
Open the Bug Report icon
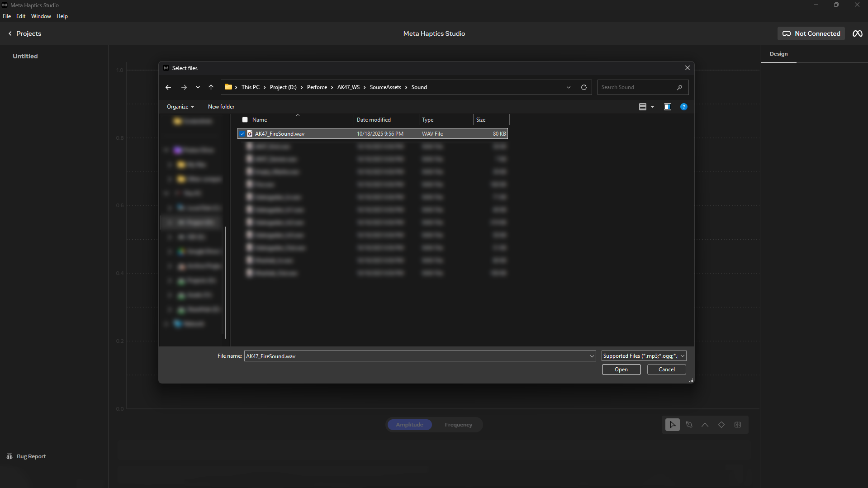point(9,456)
